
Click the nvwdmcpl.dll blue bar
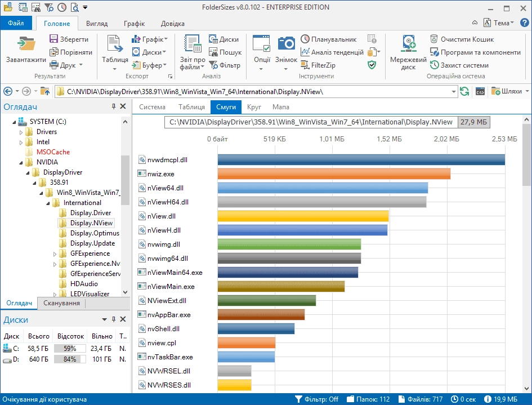tap(361, 159)
